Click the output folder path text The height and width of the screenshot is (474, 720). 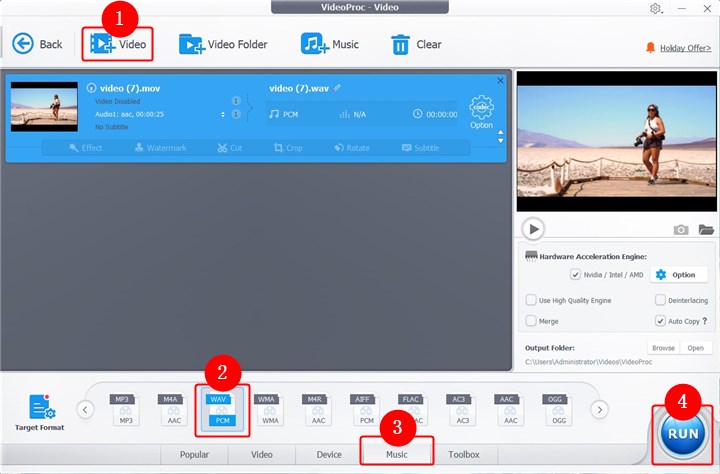(588, 362)
